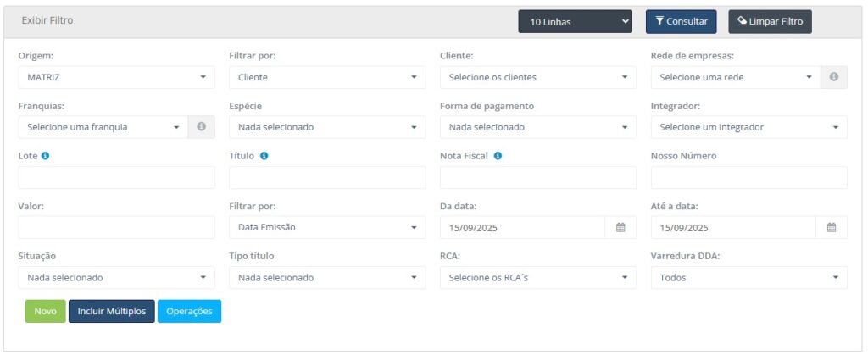
Task: Click Incluir Múltiplos button
Action: point(111,311)
